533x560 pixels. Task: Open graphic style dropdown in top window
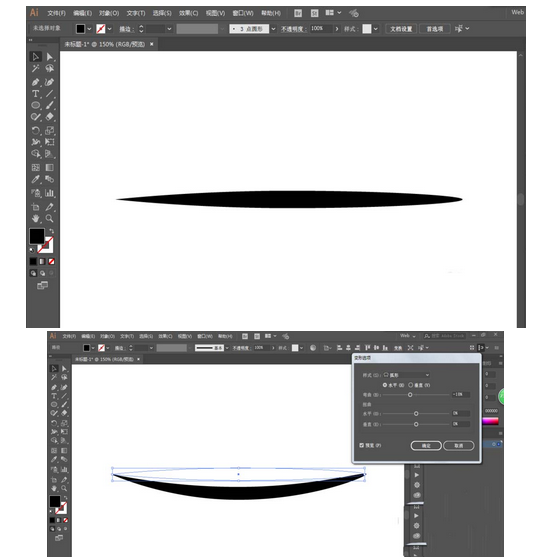pos(375,29)
